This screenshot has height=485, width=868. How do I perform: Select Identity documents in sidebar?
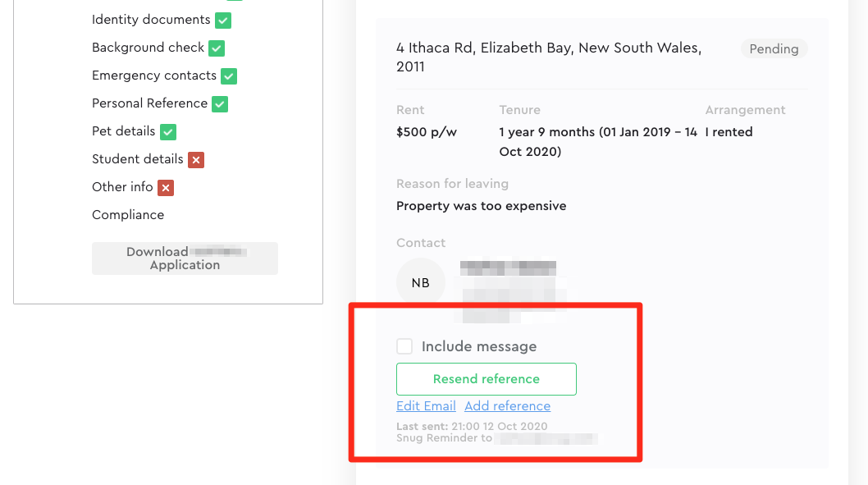click(151, 20)
